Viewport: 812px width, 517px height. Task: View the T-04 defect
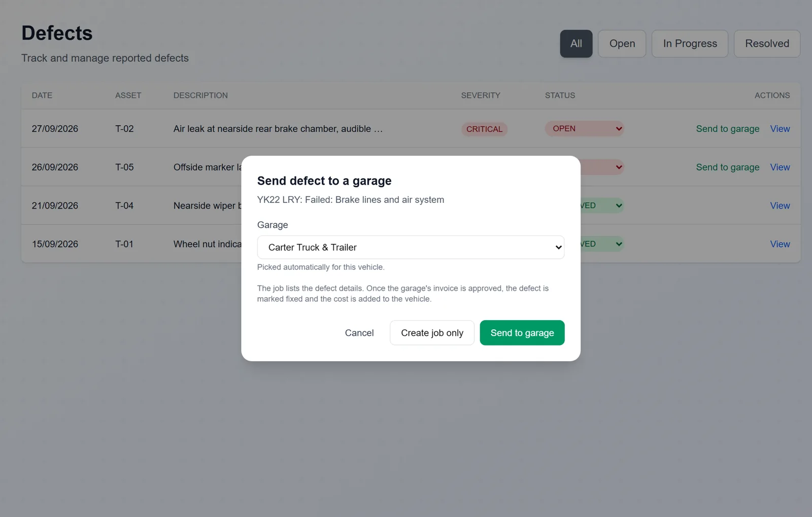tap(780, 205)
